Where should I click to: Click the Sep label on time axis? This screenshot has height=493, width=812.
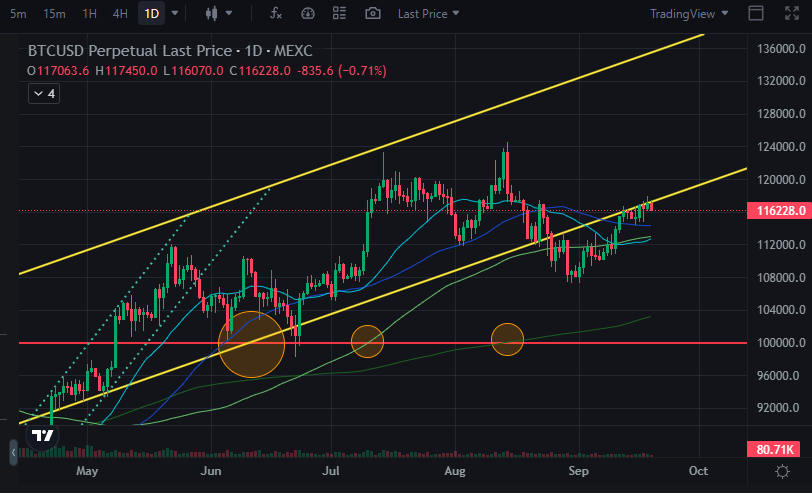(578, 471)
